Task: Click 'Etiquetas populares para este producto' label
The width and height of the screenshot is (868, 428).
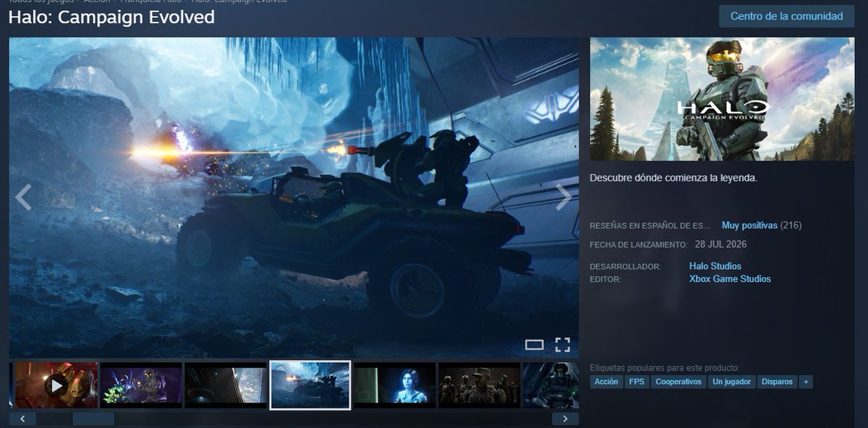Action: [x=665, y=368]
